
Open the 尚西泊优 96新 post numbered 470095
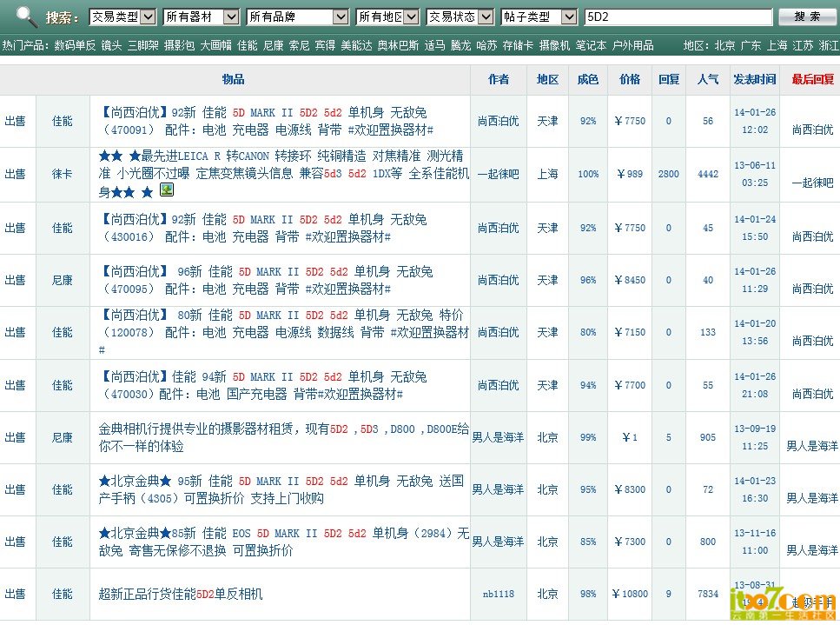coord(267,280)
